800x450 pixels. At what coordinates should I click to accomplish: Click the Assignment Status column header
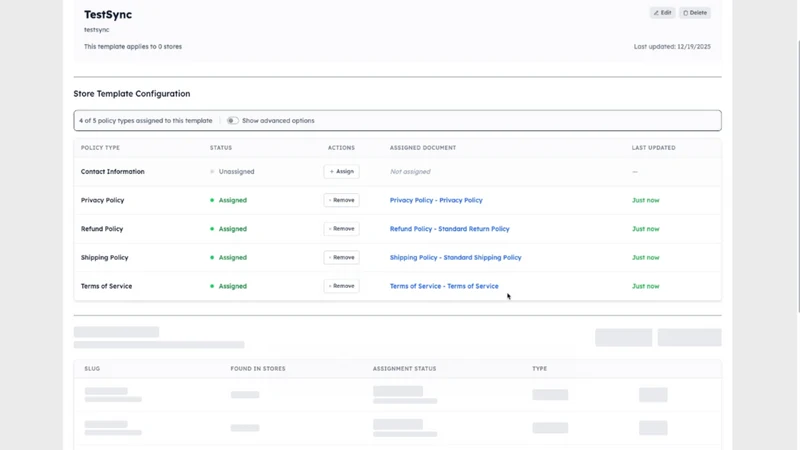[404, 368]
